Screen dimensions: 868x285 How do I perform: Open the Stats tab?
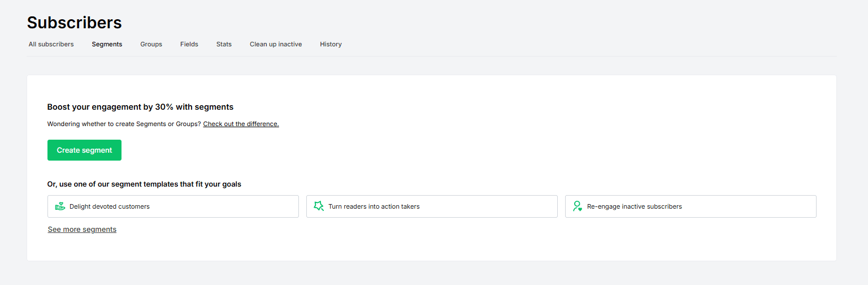pyautogui.click(x=224, y=44)
